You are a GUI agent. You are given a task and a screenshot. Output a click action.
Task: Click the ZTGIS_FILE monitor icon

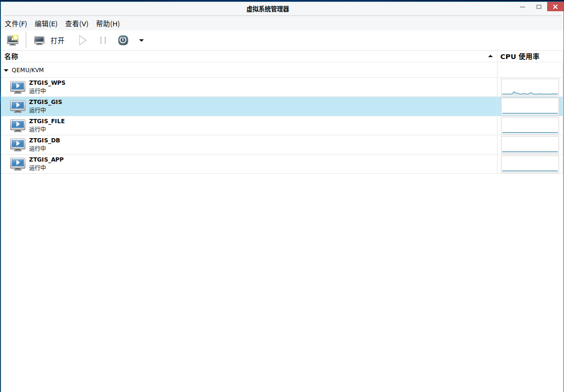tap(18, 126)
